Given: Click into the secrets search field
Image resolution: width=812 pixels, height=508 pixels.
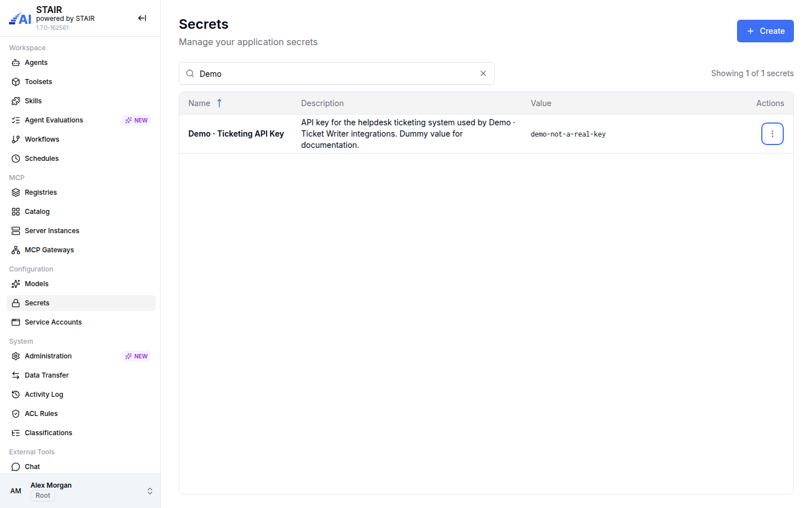Looking at the screenshot, I should (x=337, y=73).
